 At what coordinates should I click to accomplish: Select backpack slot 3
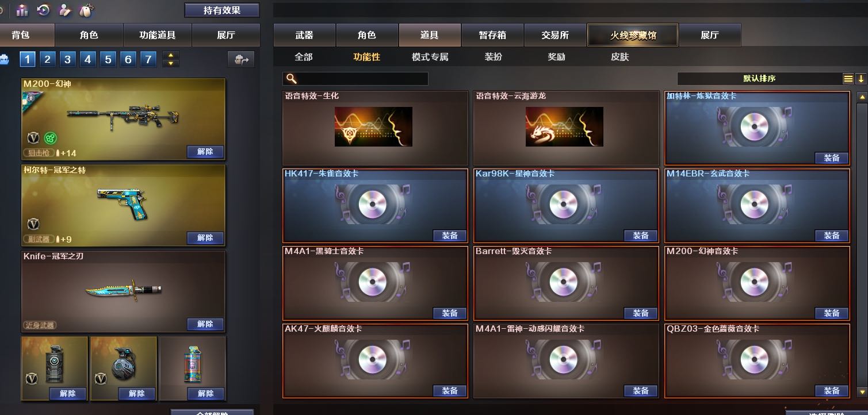pyautogui.click(x=67, y=59)
